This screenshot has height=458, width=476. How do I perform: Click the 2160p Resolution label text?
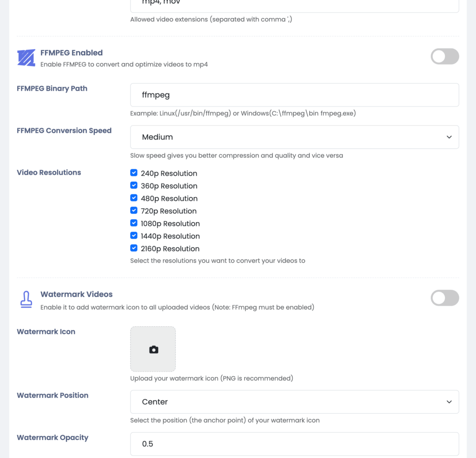(170, 249)
